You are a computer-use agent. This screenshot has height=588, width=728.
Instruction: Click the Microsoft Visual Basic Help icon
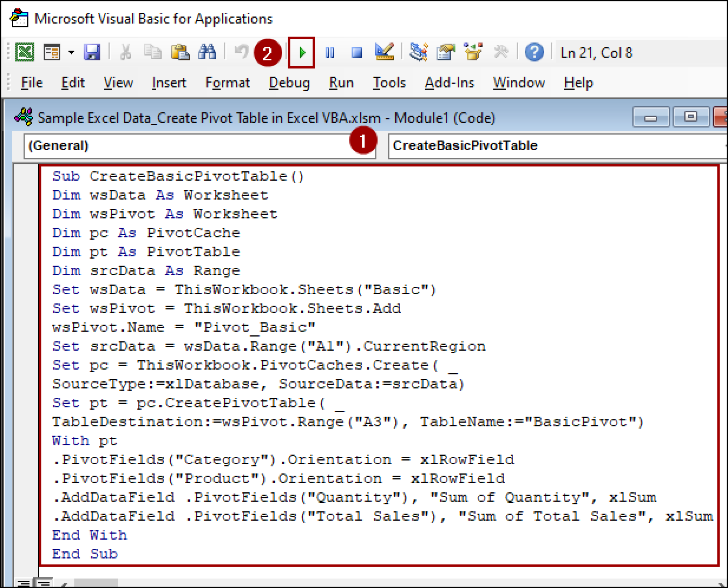pyautogui.click(x=533, y=52)
